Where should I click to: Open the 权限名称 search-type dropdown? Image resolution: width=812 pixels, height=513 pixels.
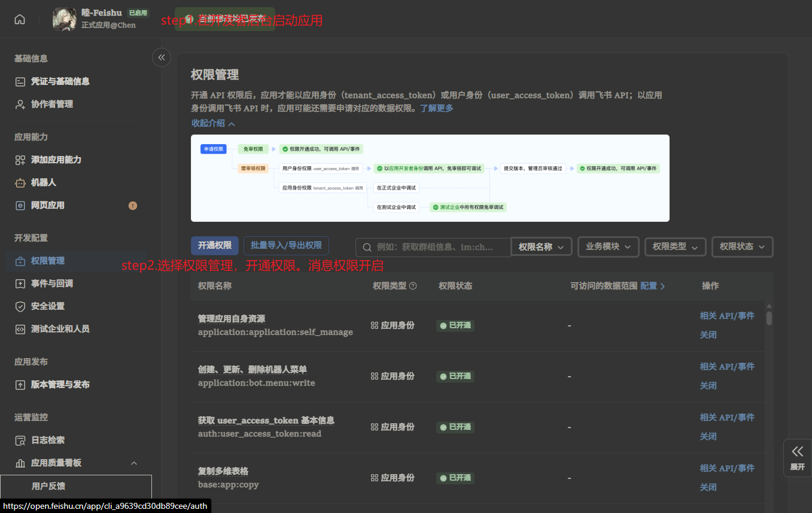pos(542,247)
